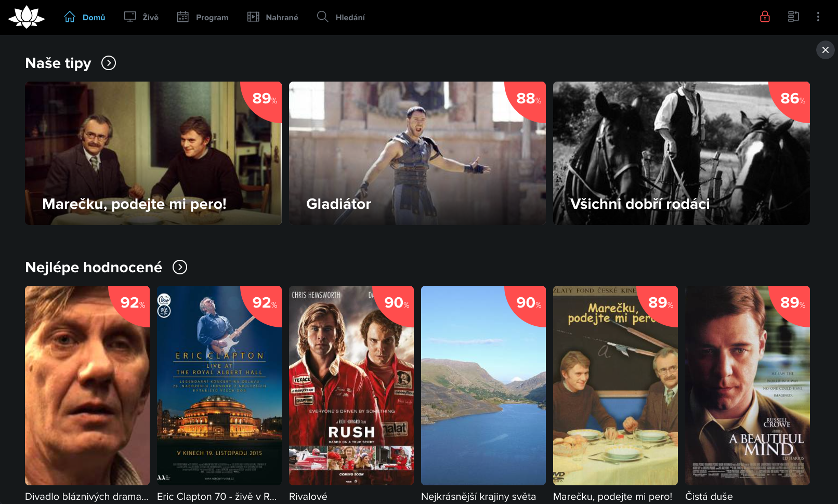This screenshot has width=838, height=504.
Task: Open the three-dot more options menu
Action: pyautogui.click(x=818, y=17)
